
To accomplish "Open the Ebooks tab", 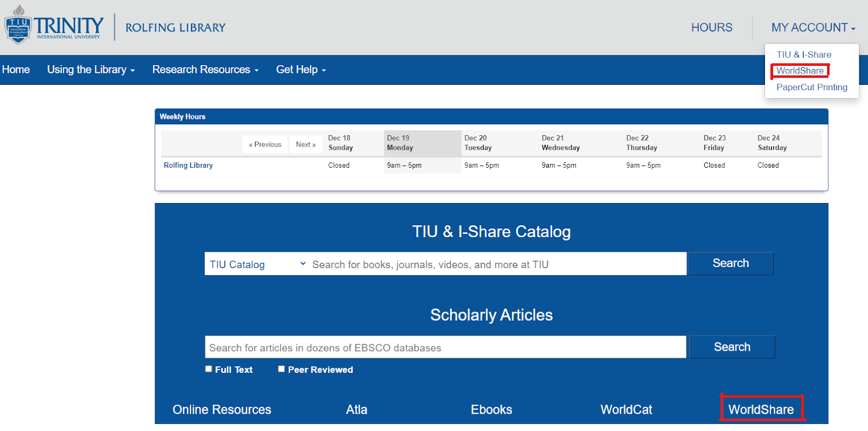I will (x=491, y=410).
